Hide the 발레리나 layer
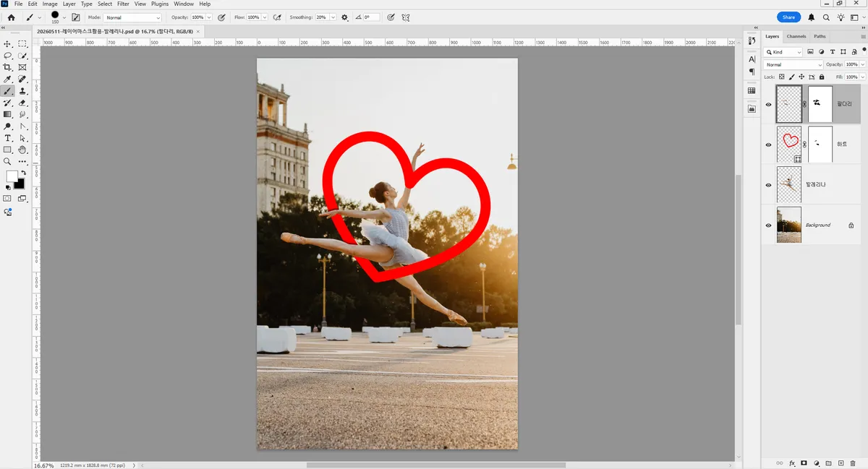868x469 pixels. (x=768, y=185)
